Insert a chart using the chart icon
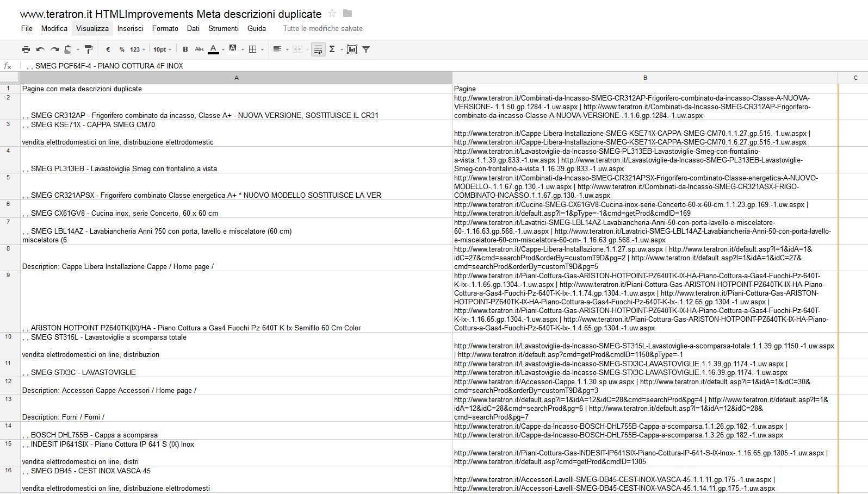This screenshot has height=494, width=868. [352, 49]
